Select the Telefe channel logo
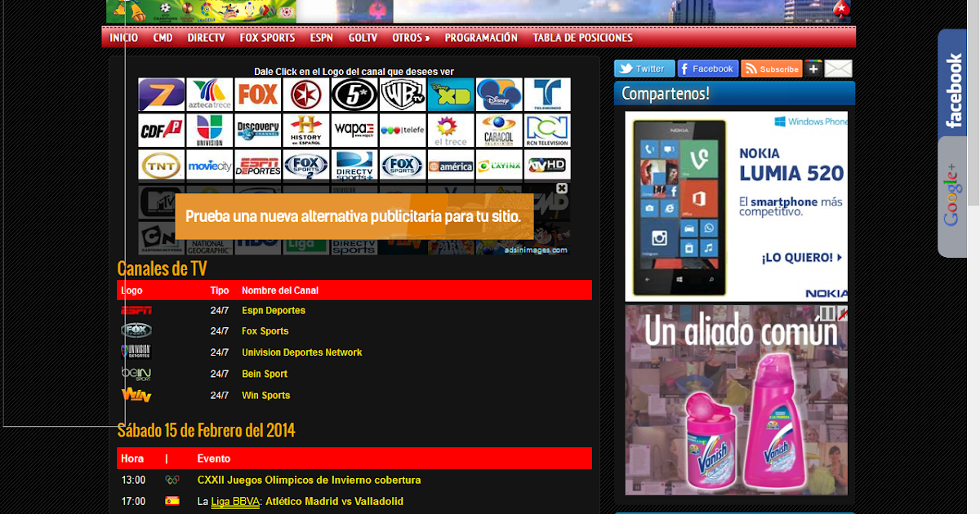This screenshot has height=514, width=980. [403, 131]
